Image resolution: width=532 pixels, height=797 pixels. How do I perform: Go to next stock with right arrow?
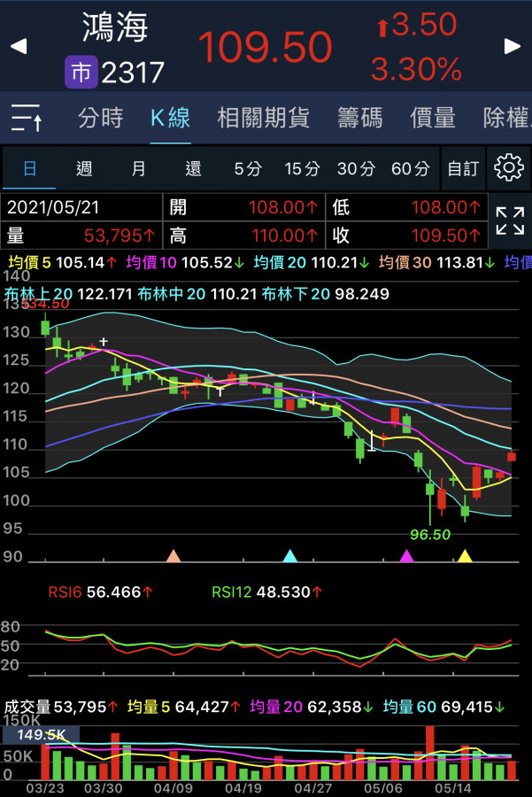513,46
